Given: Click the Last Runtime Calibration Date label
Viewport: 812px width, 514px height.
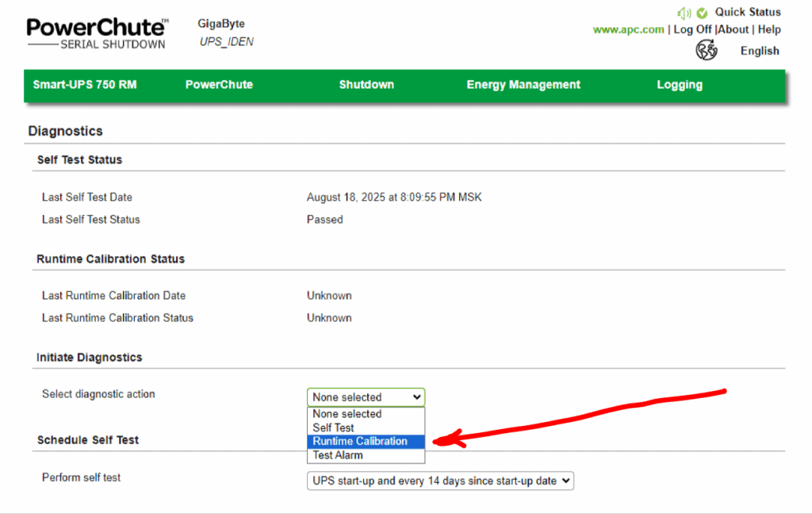Looking at the screenshot, I should [114, 296].
